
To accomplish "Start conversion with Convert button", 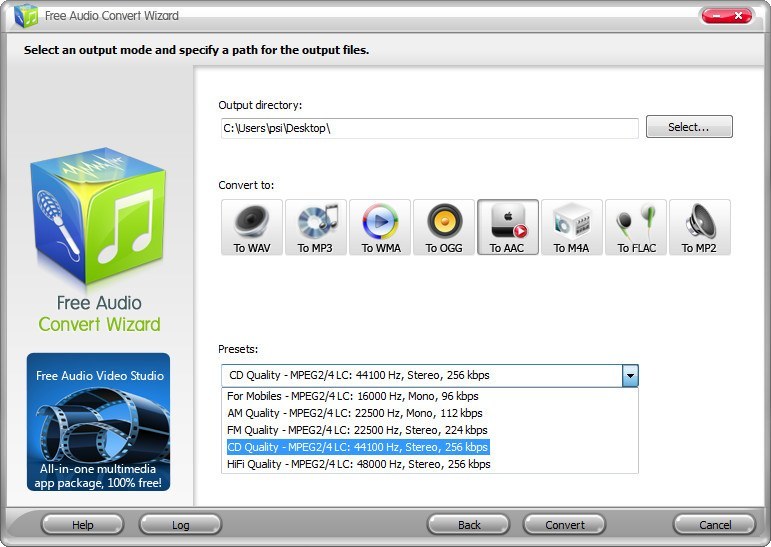I will click(x=564, y=525).
